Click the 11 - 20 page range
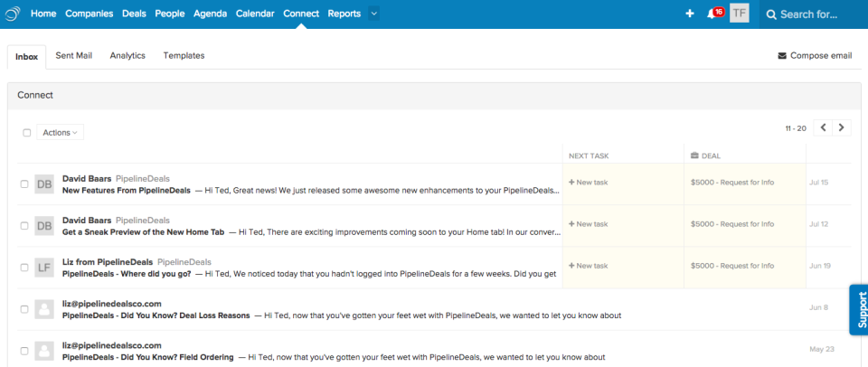868x367 pixels. 796,128
